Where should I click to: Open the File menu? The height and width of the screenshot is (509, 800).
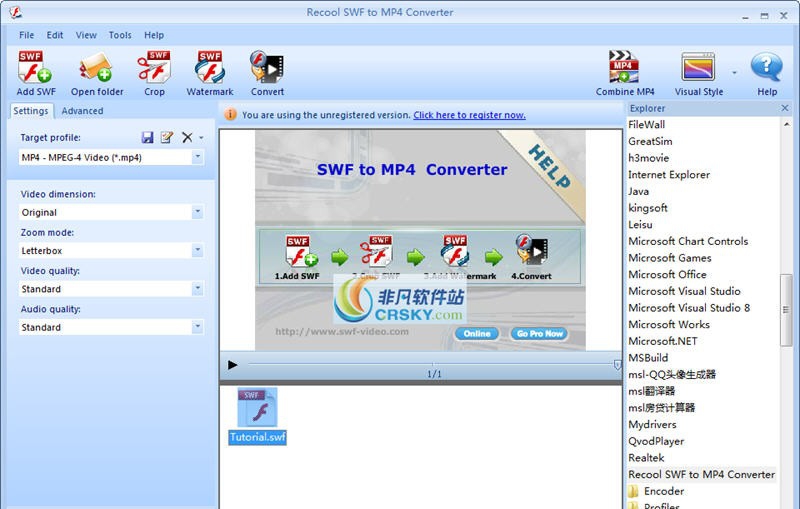click(x=27, y=35)
